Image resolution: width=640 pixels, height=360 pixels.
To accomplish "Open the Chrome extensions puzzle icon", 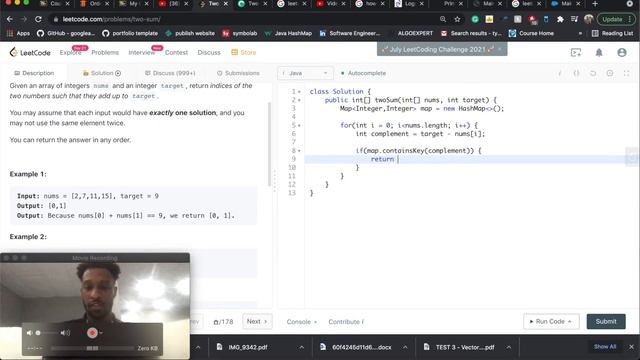I will [x=560, y=19].
